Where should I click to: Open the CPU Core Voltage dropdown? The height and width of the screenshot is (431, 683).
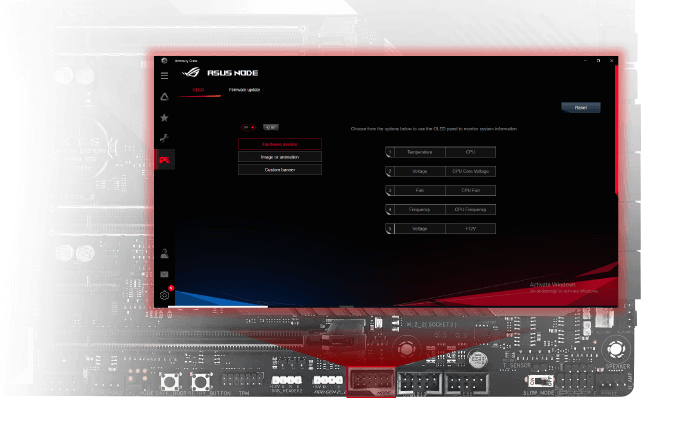coord(470,171)
